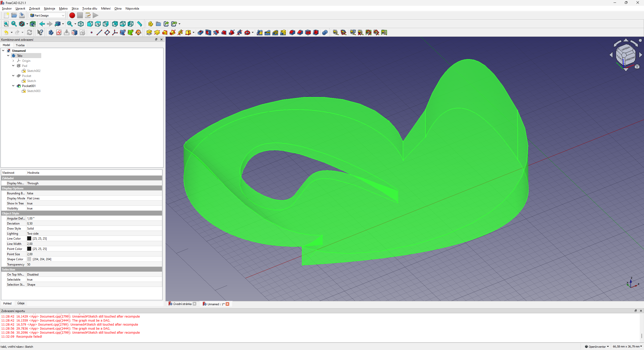Switch to the Údaje properties tab
The width and height of the screenshot is (644, 350).
click(x=21, y=303)
